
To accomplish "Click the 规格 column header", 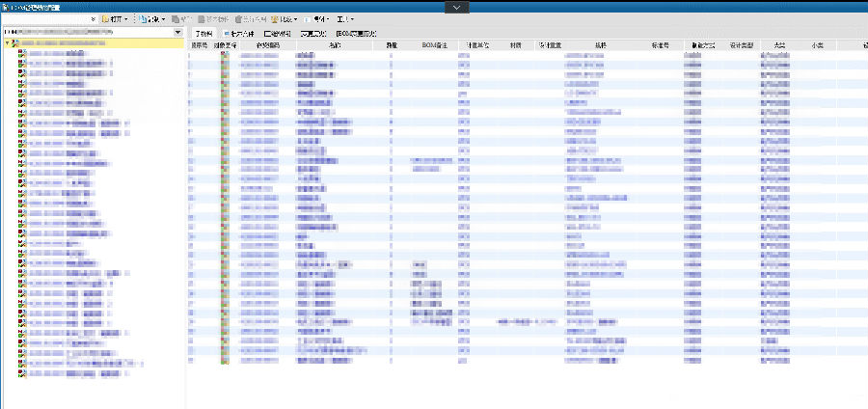I will tap(601, 45).
